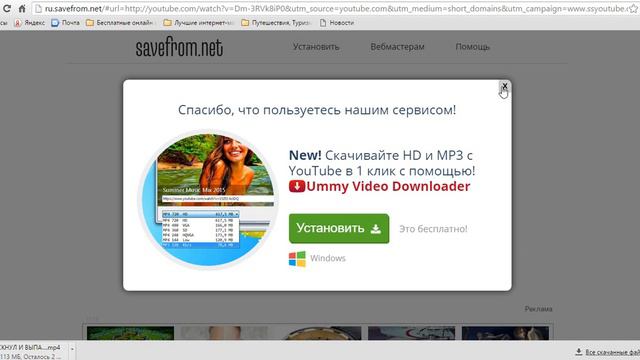This screenshot has width=640, height=360.
Task: Click the Windows logo icon
Action: (297, 258)
